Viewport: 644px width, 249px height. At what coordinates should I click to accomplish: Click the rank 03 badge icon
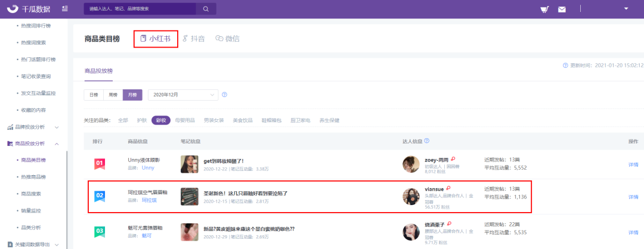[100, 232]
